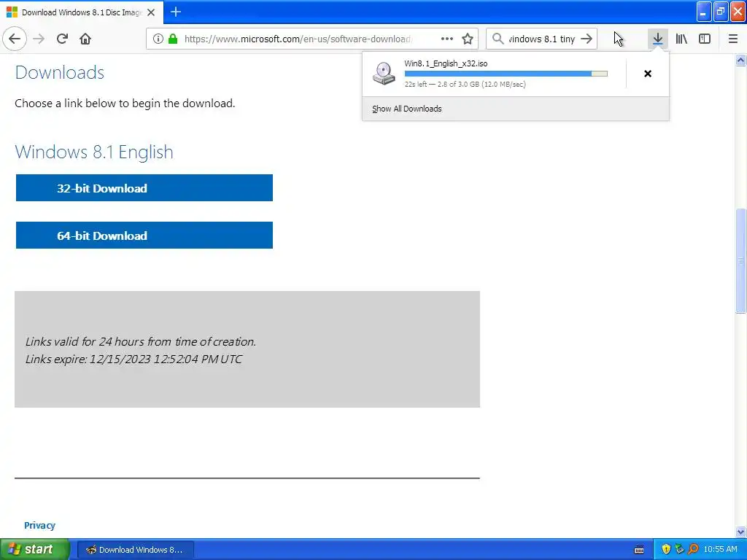The width and height of the screenshot is (747, 560).
Task: Click the scrollbar down arrow
Action: (x=740, y=532)
